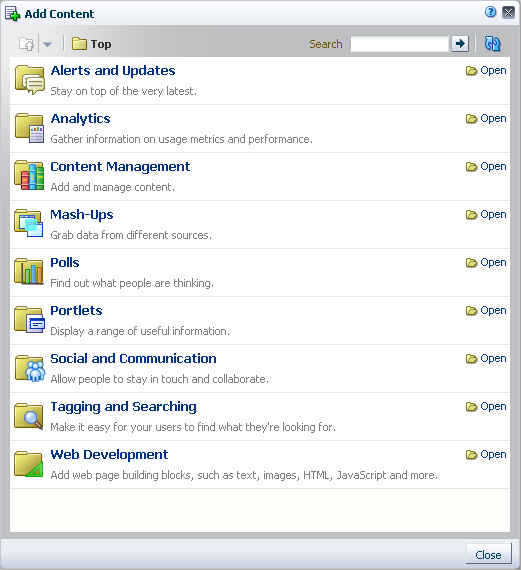This screenshot has height=570, width=521.
Task: Click Open next to Alerts and Updates
Action: (486, 71)
